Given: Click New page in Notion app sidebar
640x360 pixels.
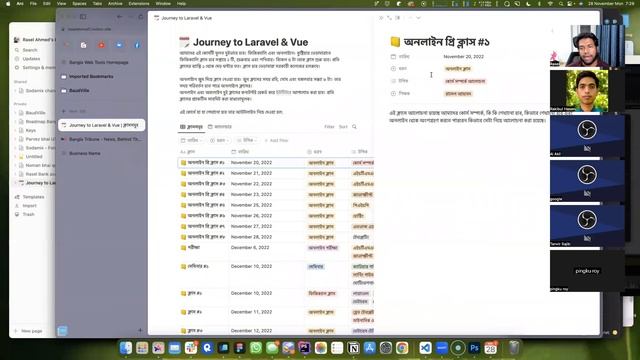Looking at the screenshot, I should pos(28,331).
